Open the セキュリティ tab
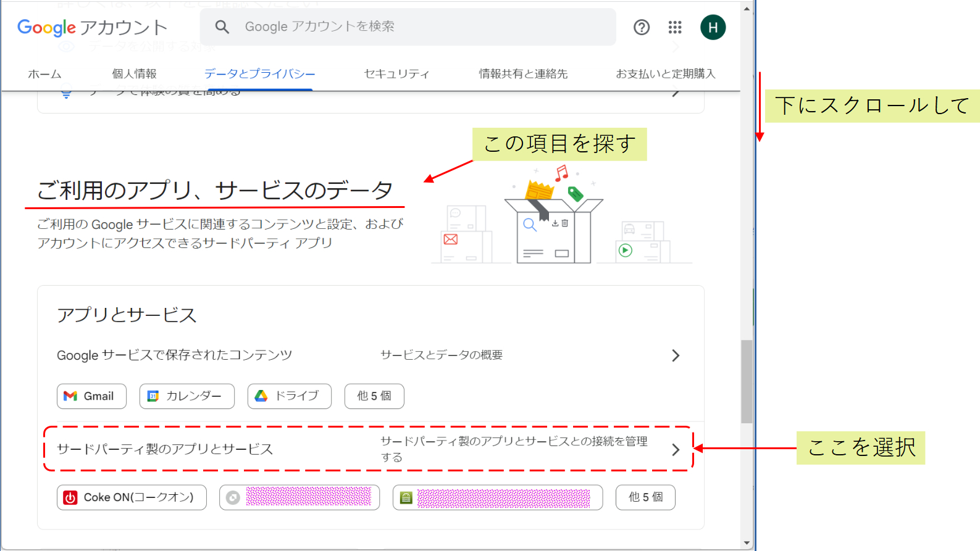The width and height of the screenshot is (980, 551). [396, 74]
